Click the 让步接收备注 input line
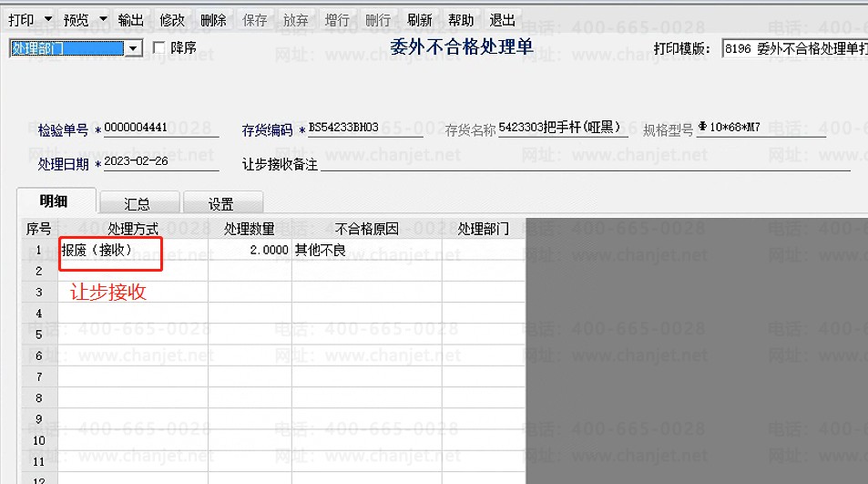 tap(586, 163)
